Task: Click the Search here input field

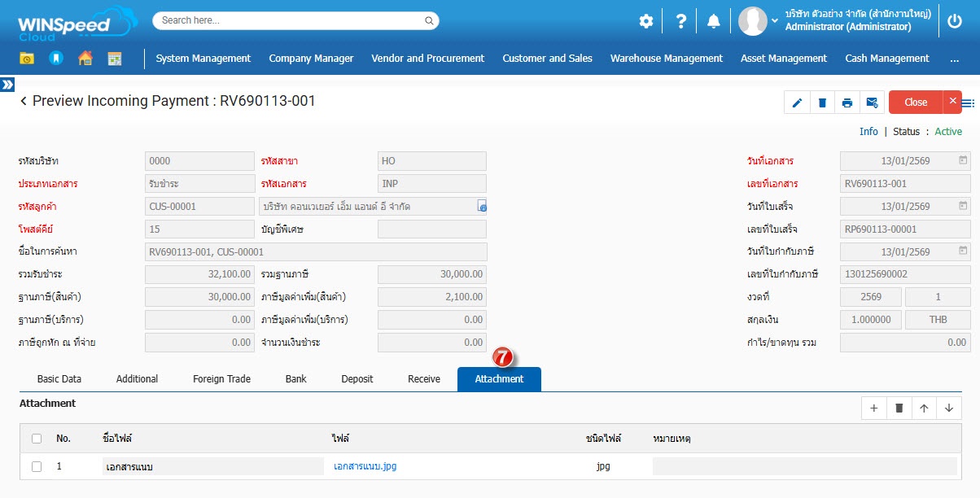Action: tap(295, 20)
